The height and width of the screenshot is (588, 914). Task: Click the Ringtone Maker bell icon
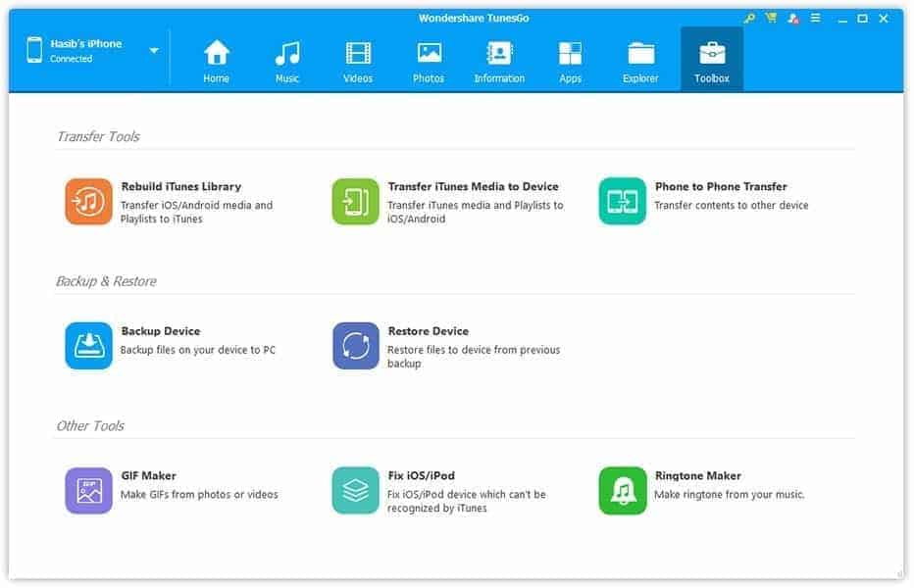[621, 490]
